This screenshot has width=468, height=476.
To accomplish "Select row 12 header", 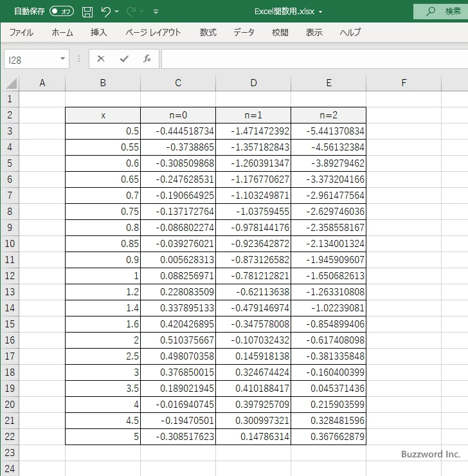I will 10,276.
